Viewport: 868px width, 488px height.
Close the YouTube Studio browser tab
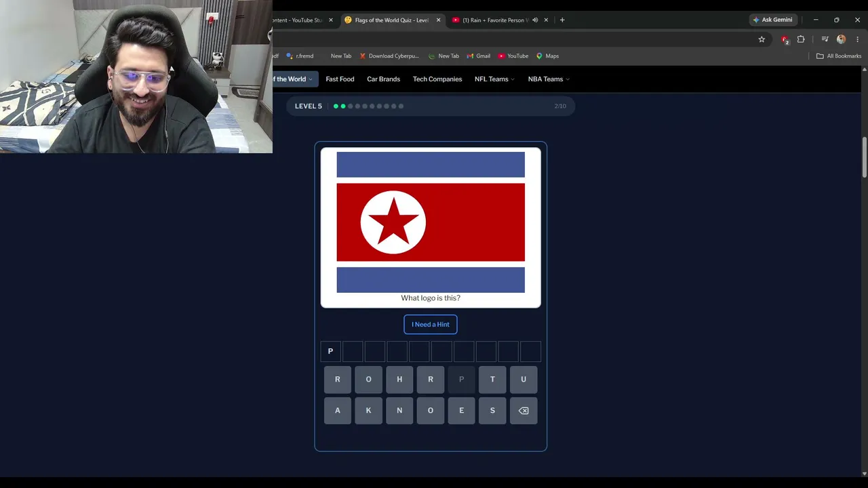pos(331,20)
